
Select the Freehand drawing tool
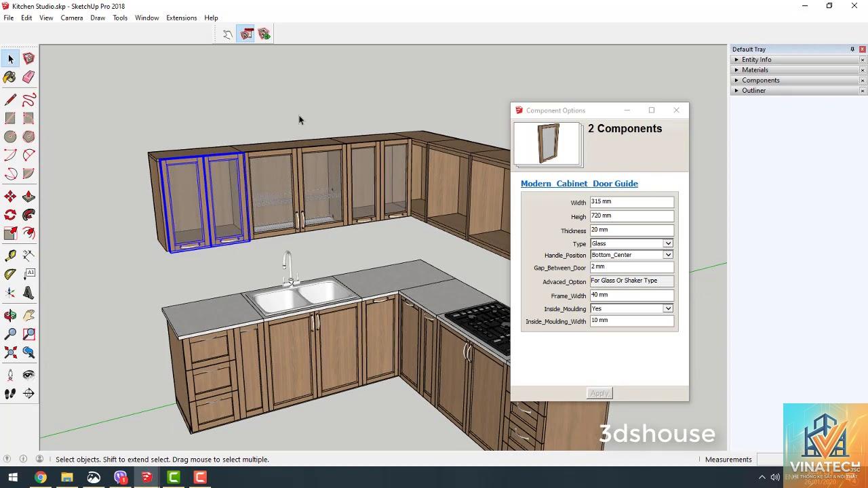(28, 100)
